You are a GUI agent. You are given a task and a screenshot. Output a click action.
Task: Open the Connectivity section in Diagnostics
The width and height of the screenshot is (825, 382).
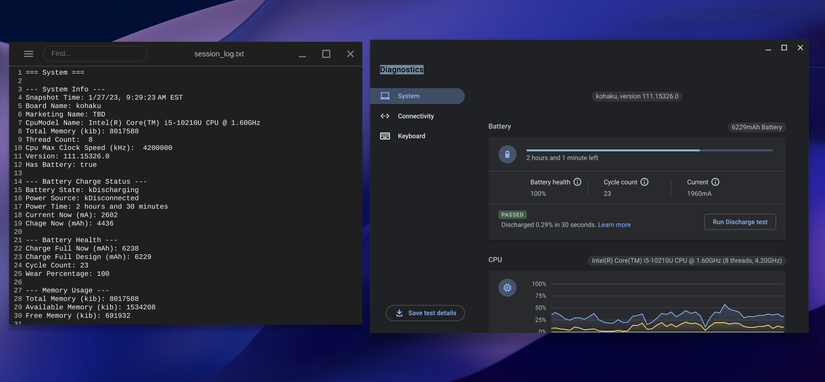click(416, 116)
